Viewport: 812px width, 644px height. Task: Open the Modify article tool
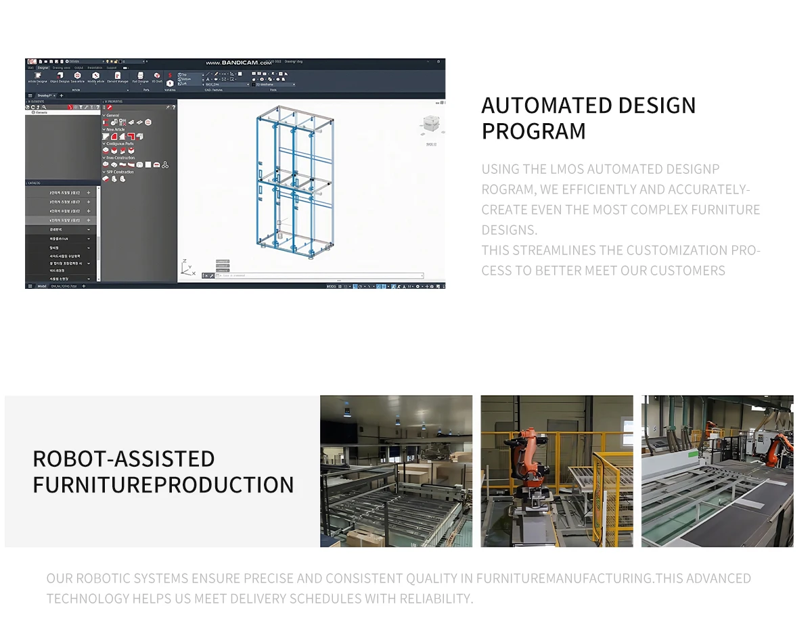(96, 76)
